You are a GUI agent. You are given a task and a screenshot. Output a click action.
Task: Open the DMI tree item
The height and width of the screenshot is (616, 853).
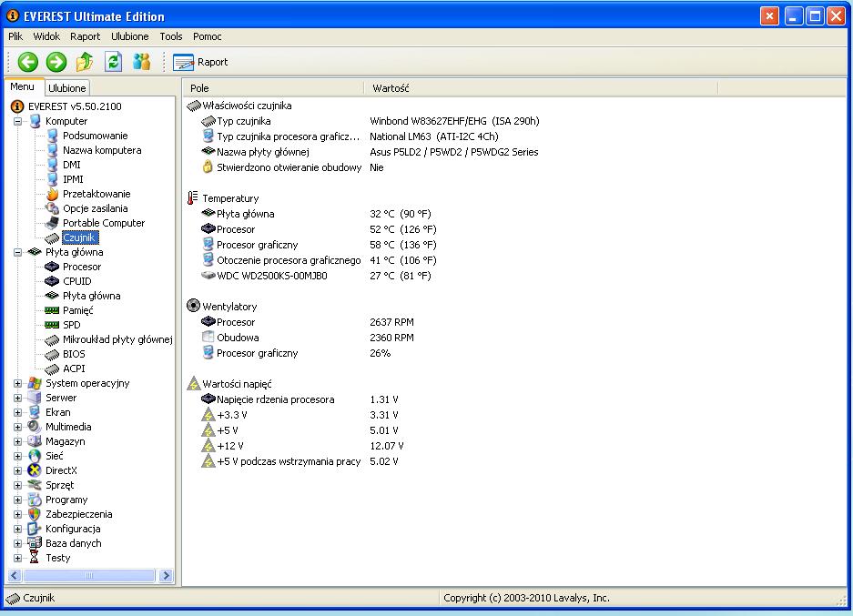pyautogui.click(x=71, y=165)
